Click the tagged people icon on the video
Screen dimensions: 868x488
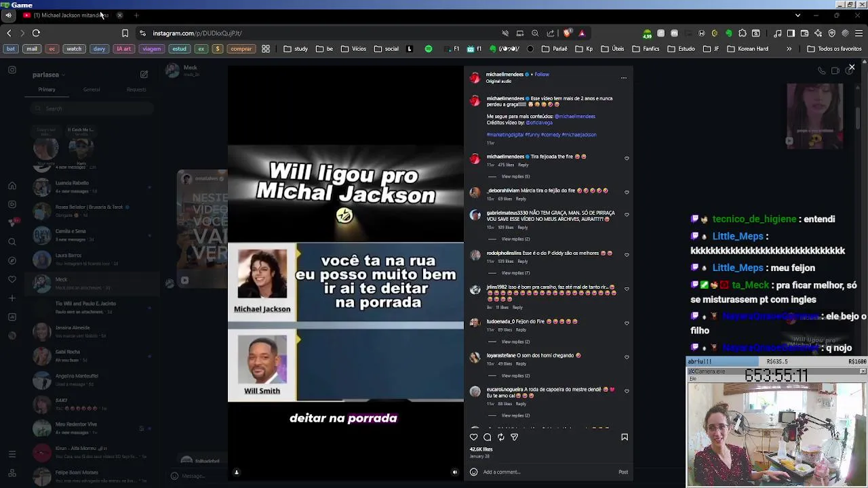237,472
